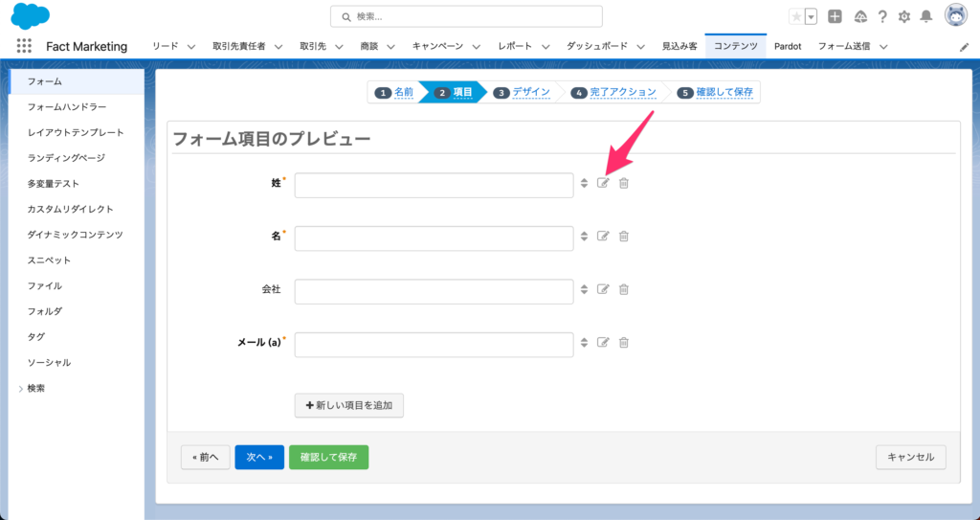The image size is (980, 520).
Task: Open the favorites list dropdown arrow
Action: 812,17
